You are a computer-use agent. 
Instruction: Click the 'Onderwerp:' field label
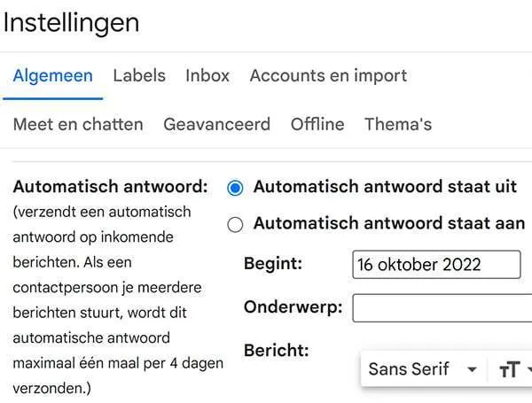click(293, 306)
